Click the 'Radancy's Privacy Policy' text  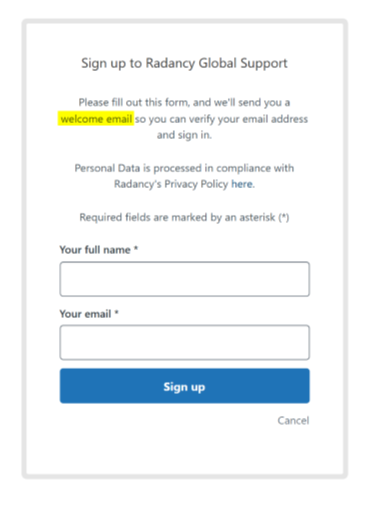pos(171,184)
